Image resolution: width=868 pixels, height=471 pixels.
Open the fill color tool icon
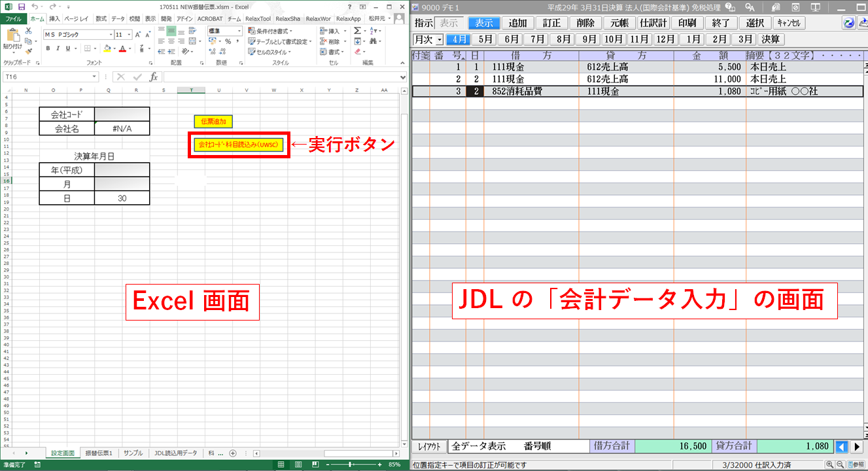point(108,48)
